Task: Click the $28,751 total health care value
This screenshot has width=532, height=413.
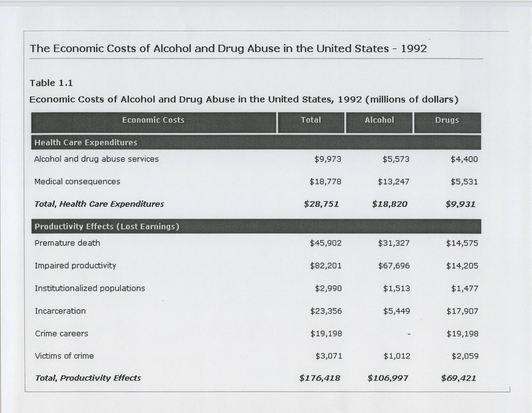Action: coord(321,204)
